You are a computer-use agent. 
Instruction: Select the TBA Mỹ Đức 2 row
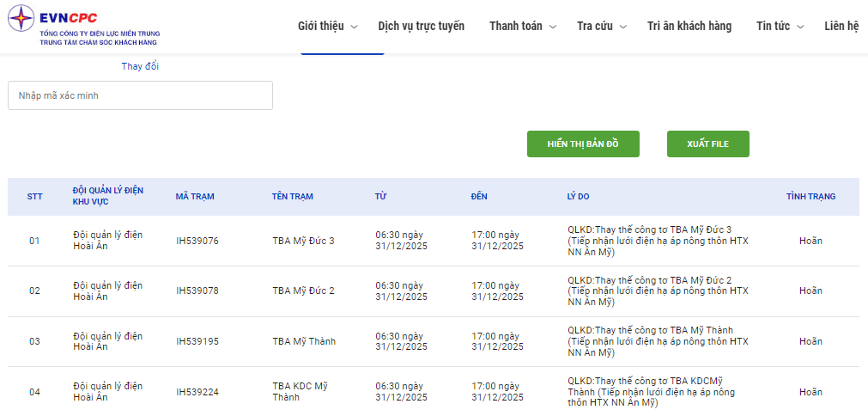point(303,291)
